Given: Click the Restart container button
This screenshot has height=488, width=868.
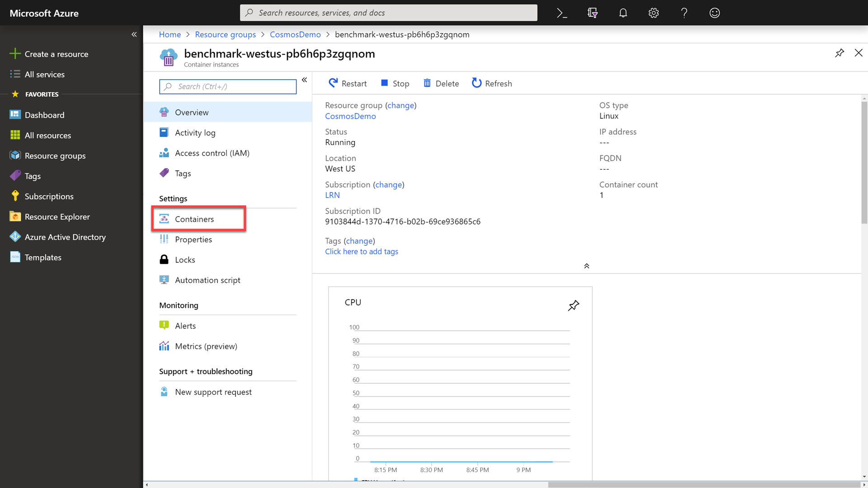Looking at the screenshot, I should pos(347,83).
